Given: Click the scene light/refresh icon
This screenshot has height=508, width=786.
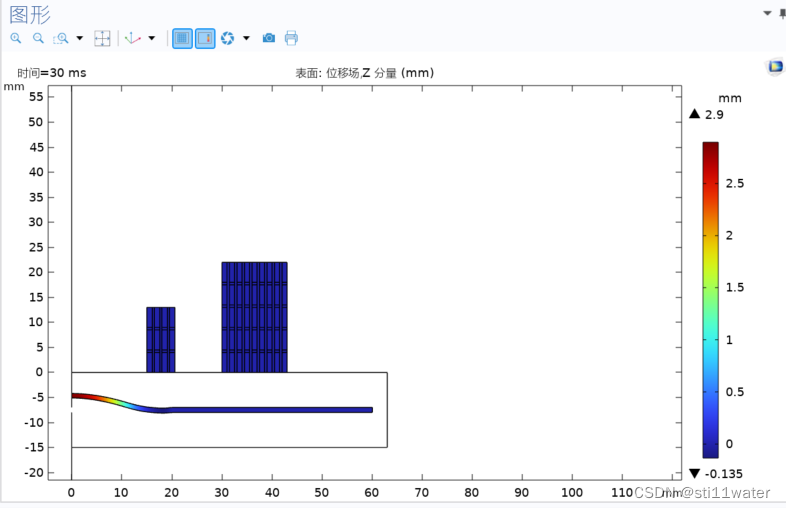Looking at the screenshot, I should pyautogui.click(x=228, y=38).
